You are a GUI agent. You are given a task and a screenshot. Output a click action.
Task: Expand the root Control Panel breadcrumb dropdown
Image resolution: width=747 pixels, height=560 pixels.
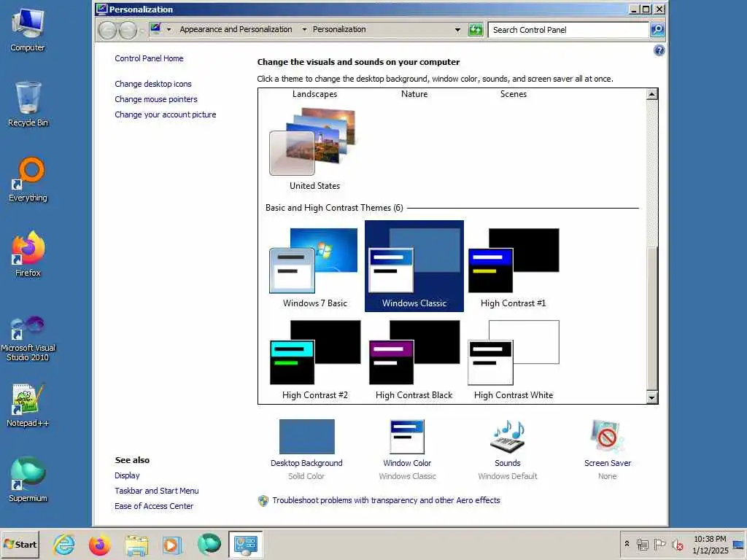tap(169, 29)
